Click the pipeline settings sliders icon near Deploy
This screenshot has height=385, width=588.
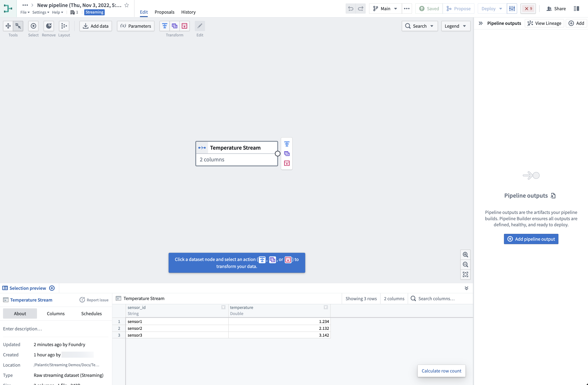pyautogui.click(x=512, y=8)
